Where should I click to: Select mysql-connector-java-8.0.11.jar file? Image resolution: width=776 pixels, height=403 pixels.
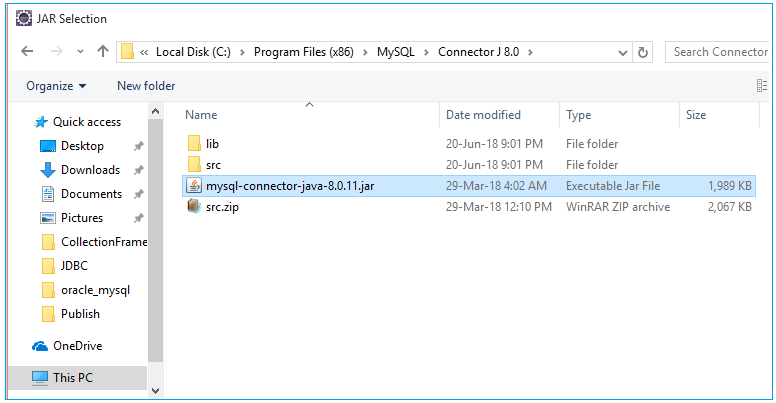469,186
